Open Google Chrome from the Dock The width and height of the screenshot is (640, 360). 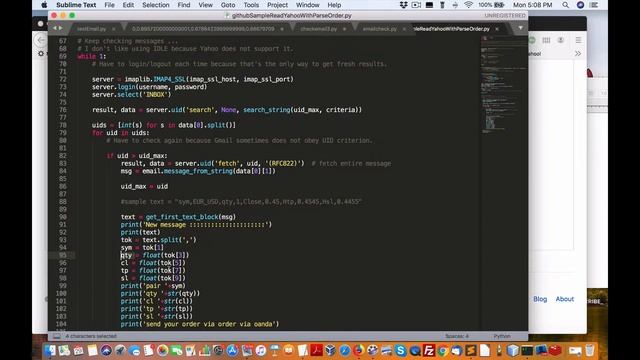[442, 350]
